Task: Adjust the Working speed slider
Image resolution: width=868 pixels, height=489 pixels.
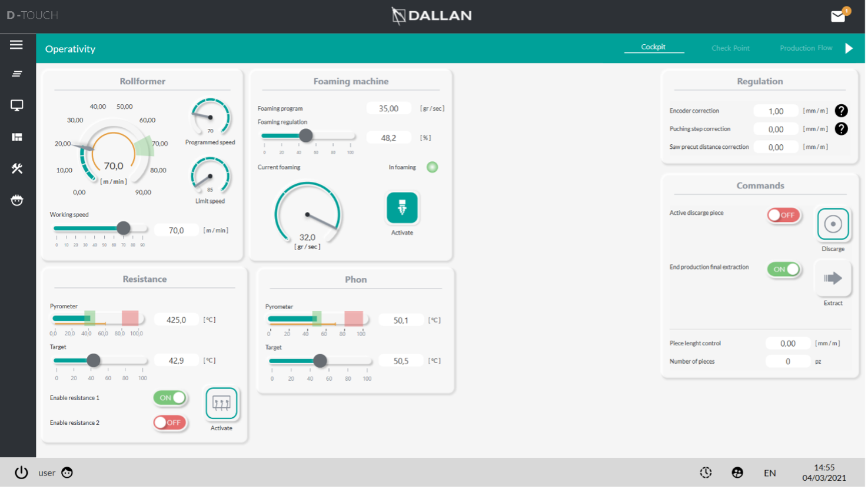Action: [x=123, y=228]
